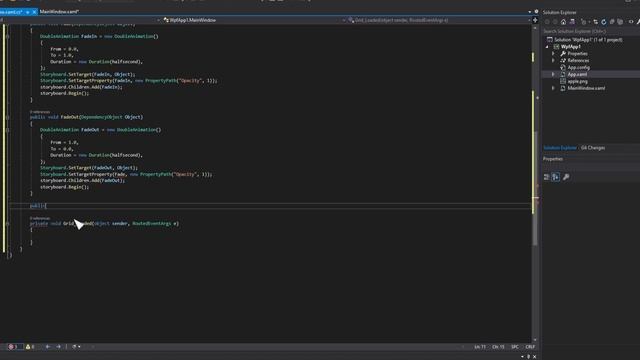Switch views icon in Solution Explorer toolbar
Image resolution: width=640 pixels, height=360 pixels.
[x=572, y=22]
